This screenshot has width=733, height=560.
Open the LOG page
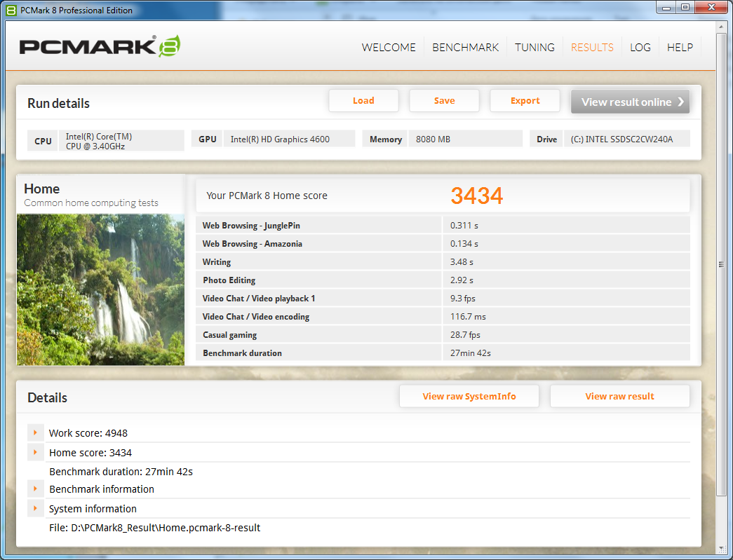click(640, 47)
